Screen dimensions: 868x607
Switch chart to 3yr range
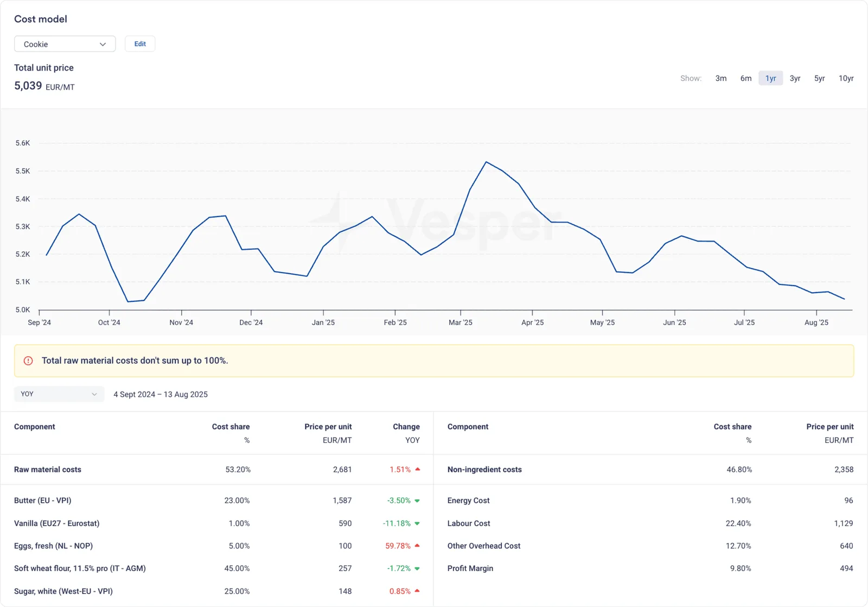click(795, 78)
